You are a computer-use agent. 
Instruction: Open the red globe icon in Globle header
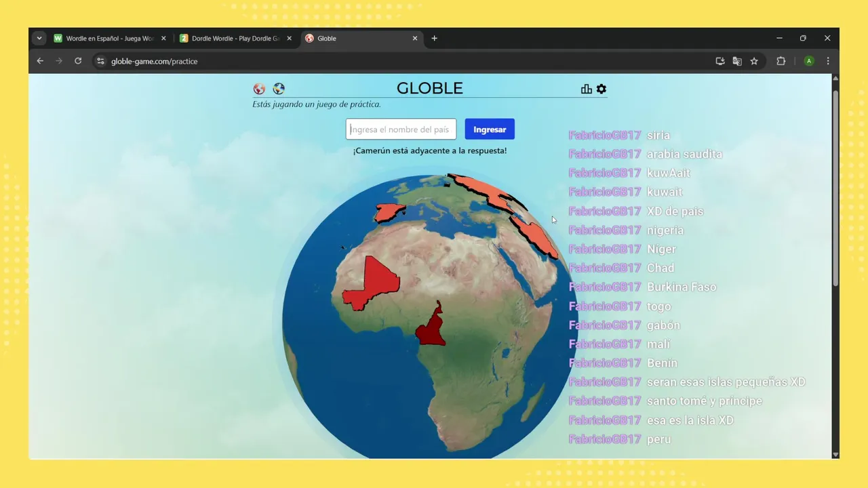[x=259, y=89]
